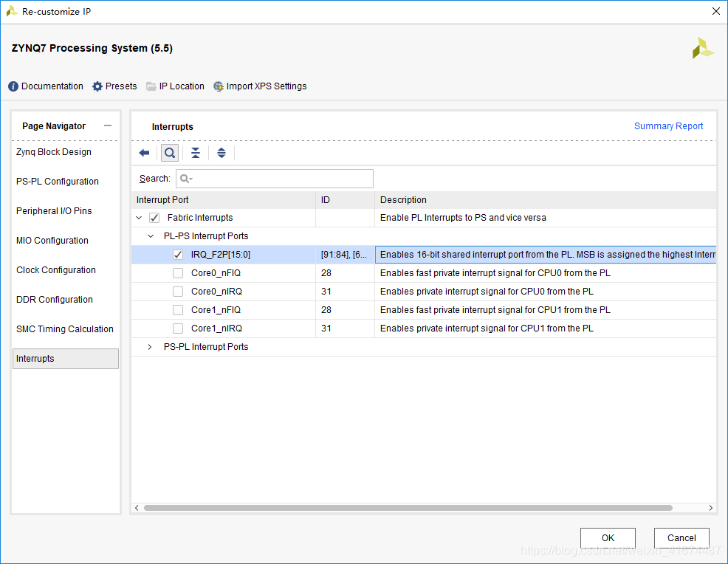Image resolution: width=728 pixels, height=564 pixels.
Task: Open the Presets gear icon
Action: point(97,86)
